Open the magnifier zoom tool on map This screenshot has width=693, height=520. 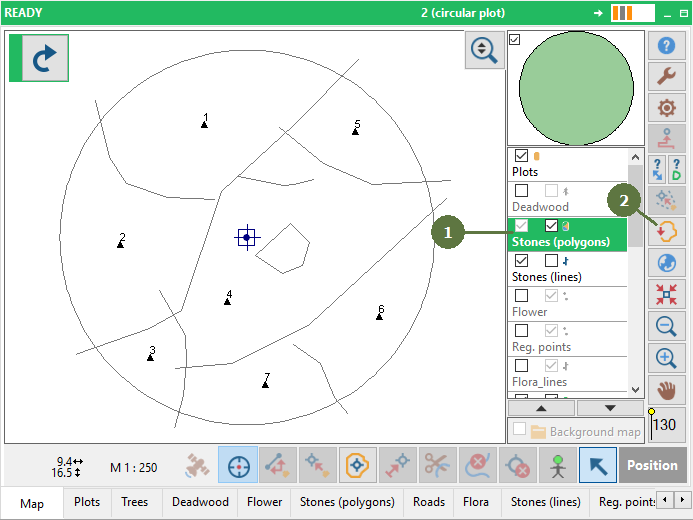tap(484, 50)
